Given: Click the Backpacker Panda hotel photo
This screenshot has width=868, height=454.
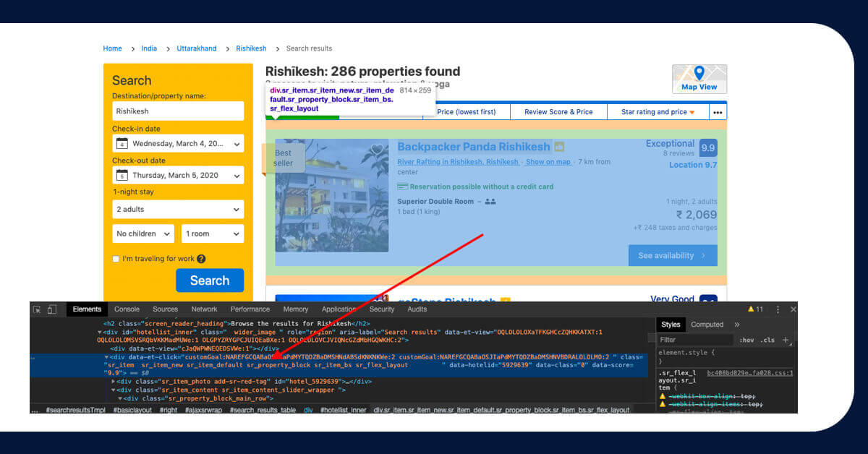Looking at the screenshot, I should click(331, 195).
